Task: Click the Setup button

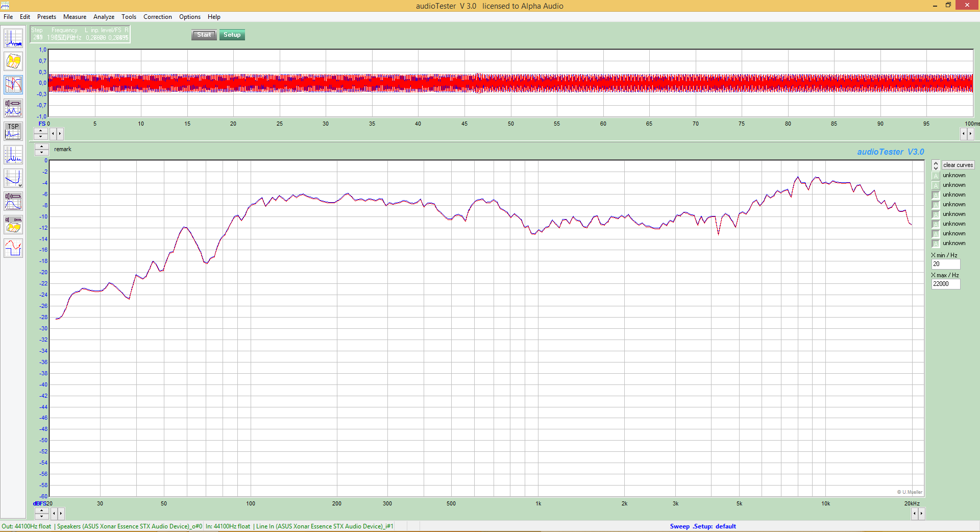Action: [232, 35]
